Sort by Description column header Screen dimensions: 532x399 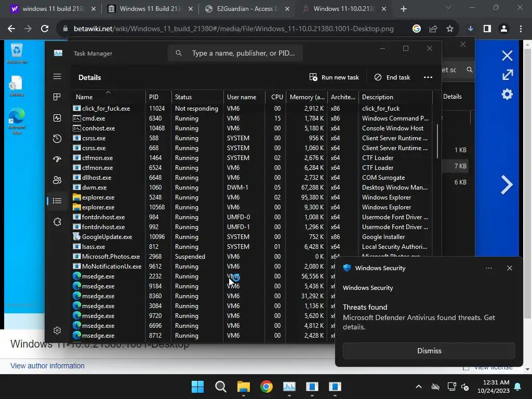coord(395,97)
